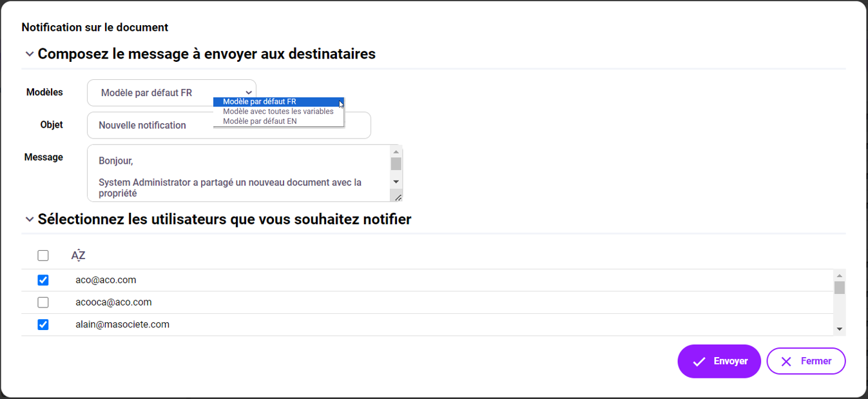868x399 pixels.
Task: Click the Fermer button
Action: pos(806,362)
